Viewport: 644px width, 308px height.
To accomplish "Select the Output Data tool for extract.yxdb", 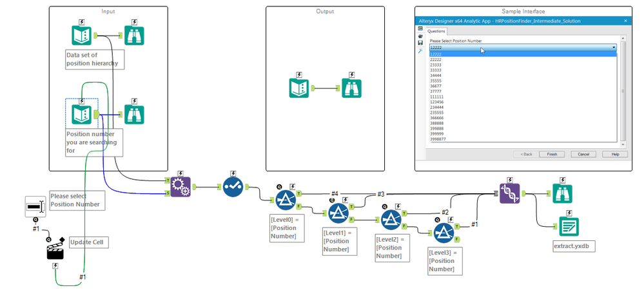I will pyautogui.click(x=569, y=226).
